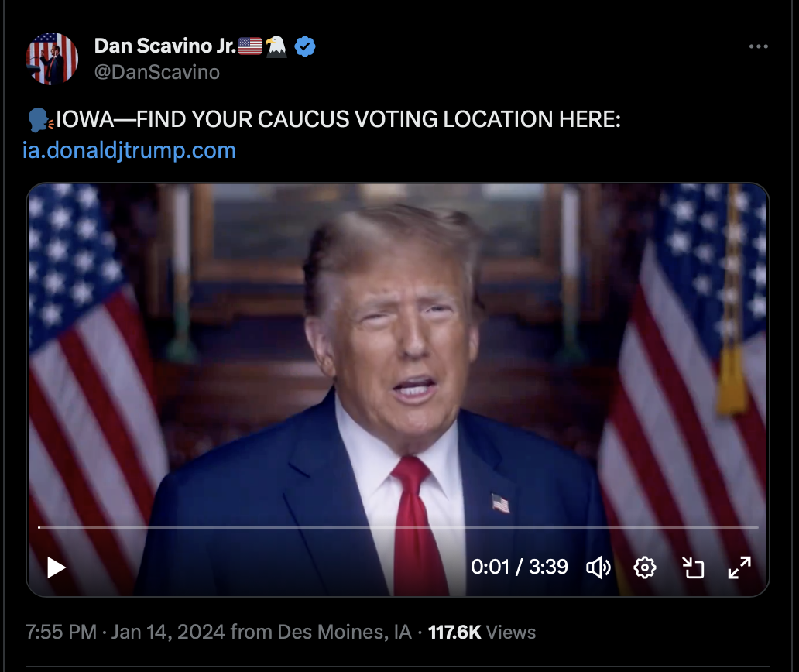
Task: View the 117.6K Views count
Action: [482, 632]
